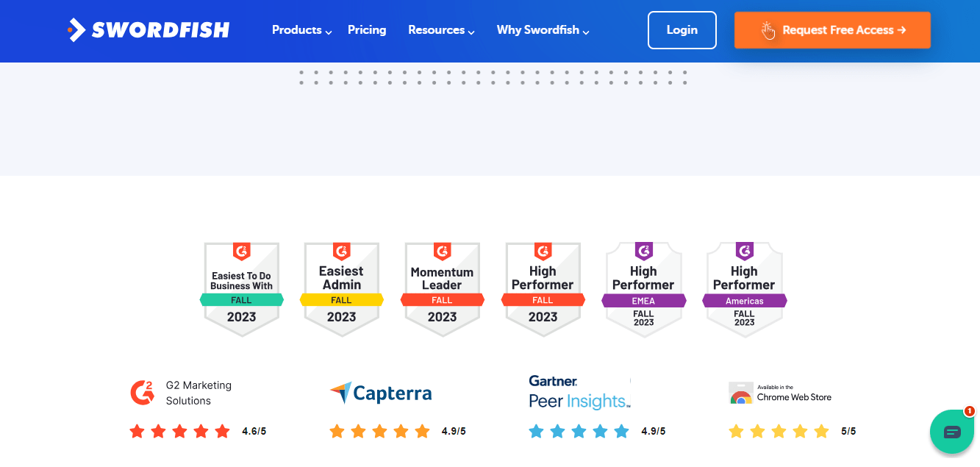The image size is (980, 467).
Task: Open the chat widget in the corner
Action: coord(951,432)
